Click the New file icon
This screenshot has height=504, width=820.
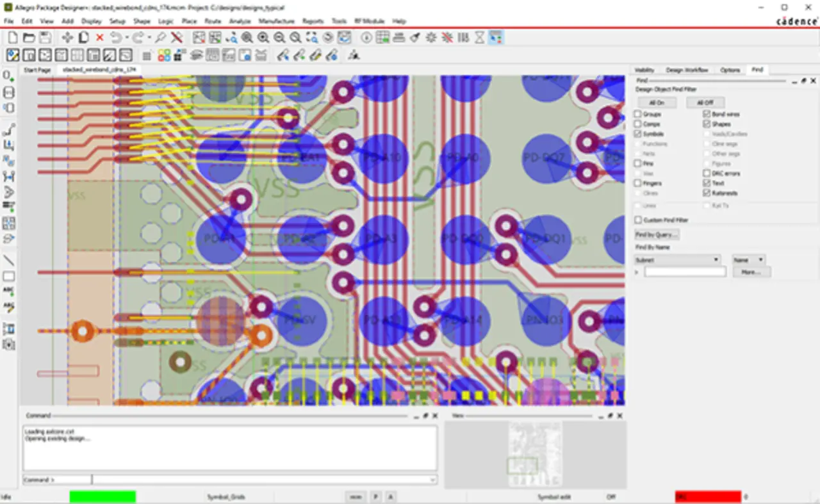point(12,38)
